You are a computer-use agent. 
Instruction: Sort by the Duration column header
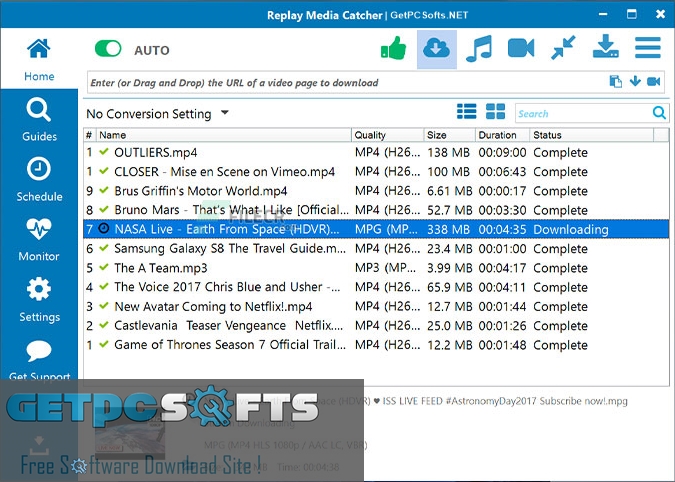pos(502,135)
